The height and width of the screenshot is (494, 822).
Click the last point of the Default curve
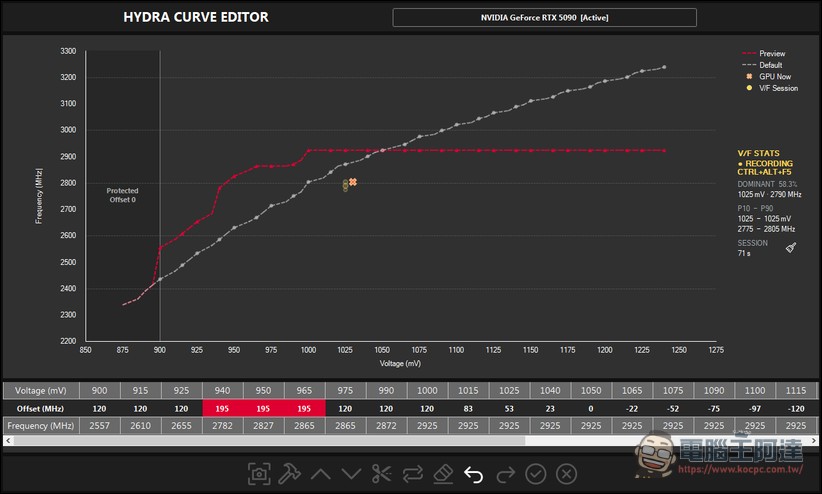pos(664,67)
